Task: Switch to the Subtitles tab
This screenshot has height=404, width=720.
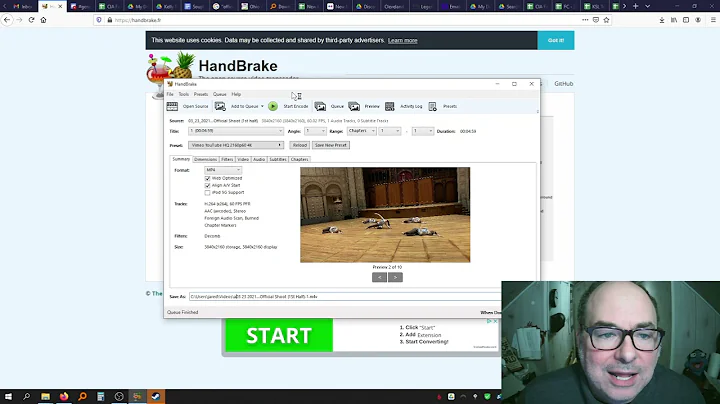Action: point(278,159)
